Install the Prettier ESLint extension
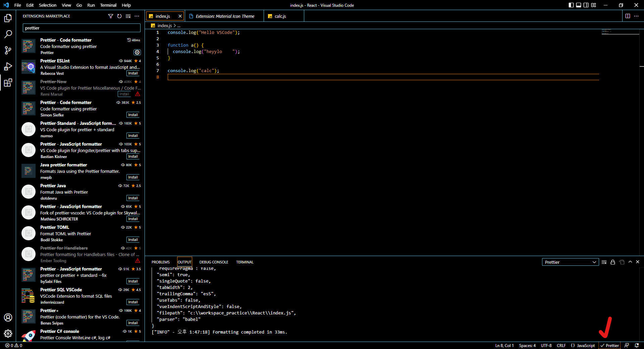644x349 pixels. 133,73
